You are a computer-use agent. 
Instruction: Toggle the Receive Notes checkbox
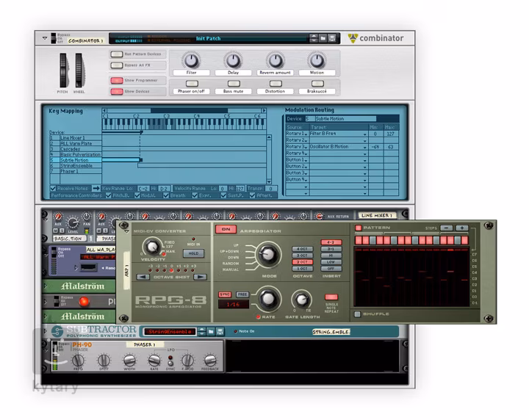[x=54, y=189]
